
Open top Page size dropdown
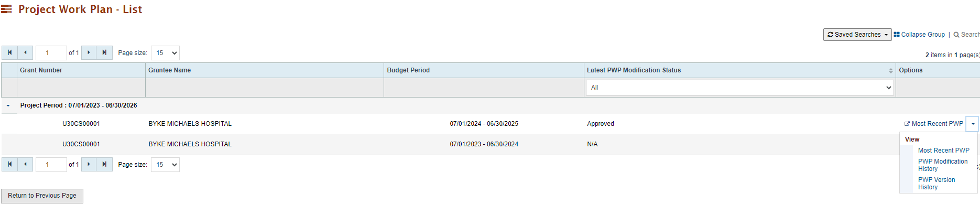coord(165,53)
